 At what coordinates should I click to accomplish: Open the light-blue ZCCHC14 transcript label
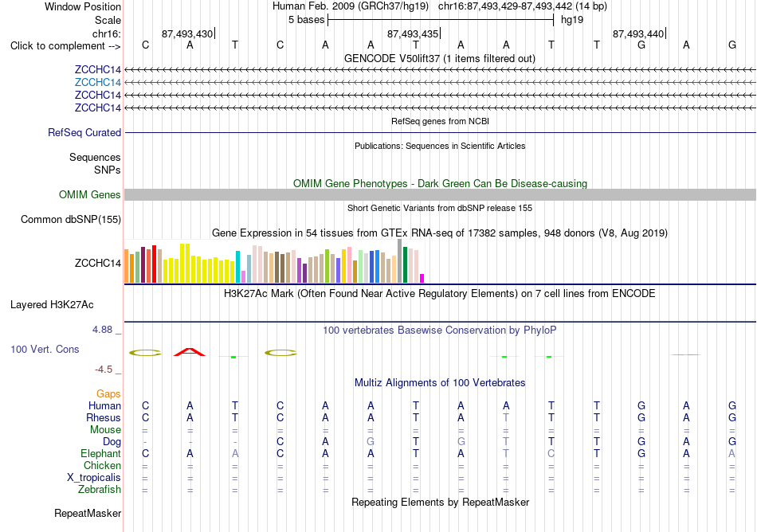point(98,83)
